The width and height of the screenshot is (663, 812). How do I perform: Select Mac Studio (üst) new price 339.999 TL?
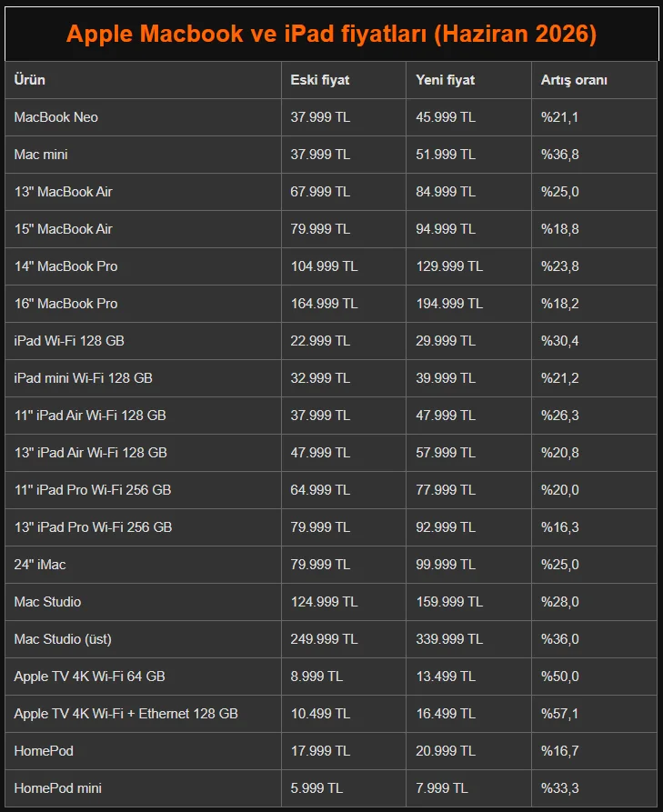(x=449, y=639)
